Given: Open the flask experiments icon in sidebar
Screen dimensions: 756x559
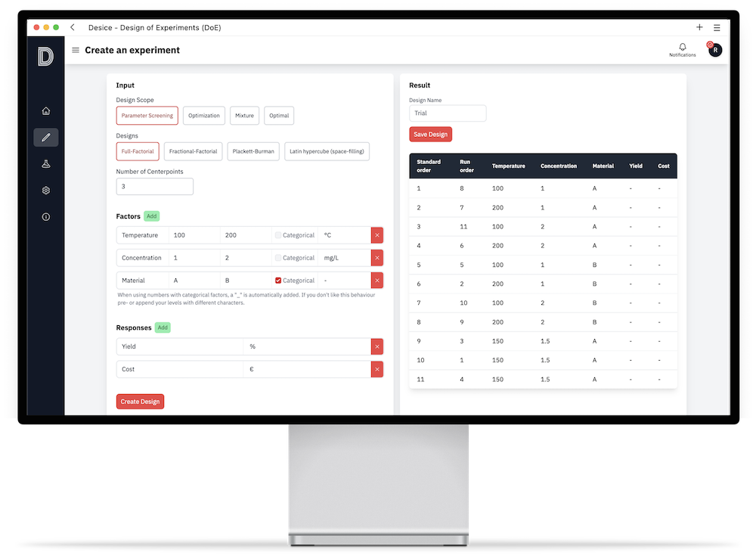Looking at the screenshot, I should click(46, 164).
